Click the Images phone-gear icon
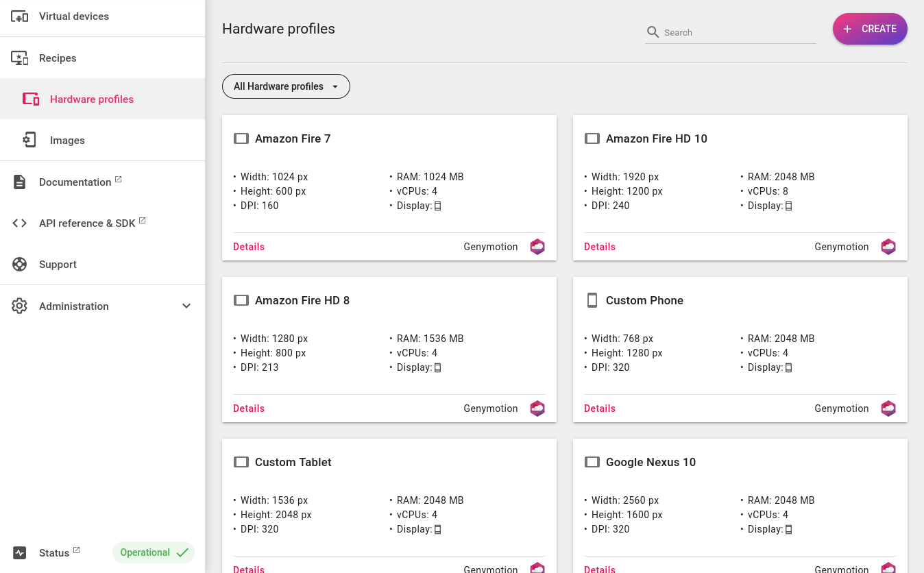This screenshot has height=573, width=924. click(x=29, y=140)
